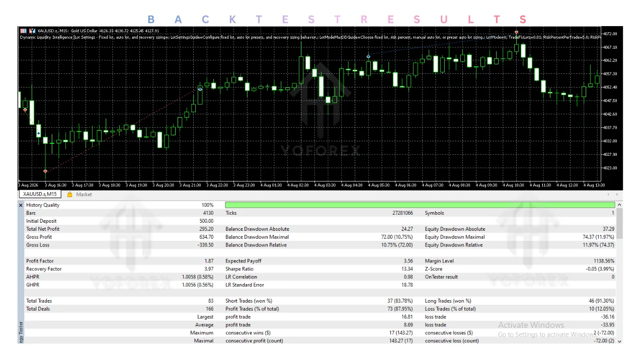Click the results scrollbar up arrow
The height and width of the screenshot is (362, 644).
[620, 205]
